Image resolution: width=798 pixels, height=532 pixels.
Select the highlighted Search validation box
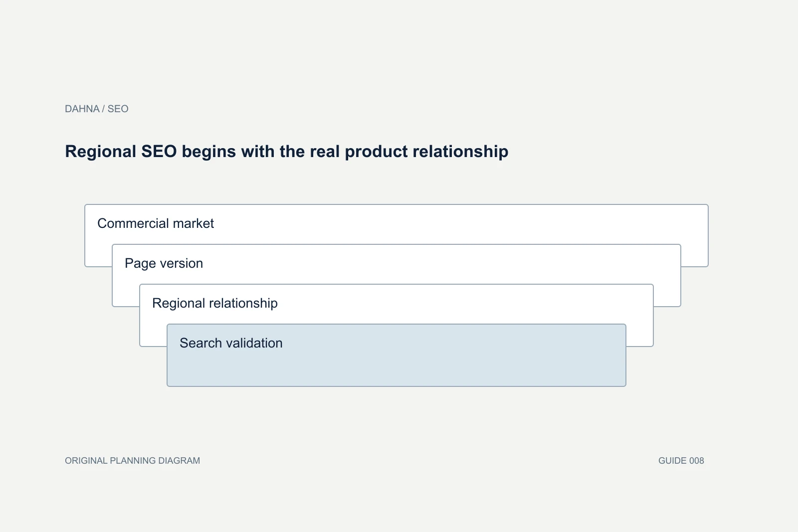click(397, 355)
